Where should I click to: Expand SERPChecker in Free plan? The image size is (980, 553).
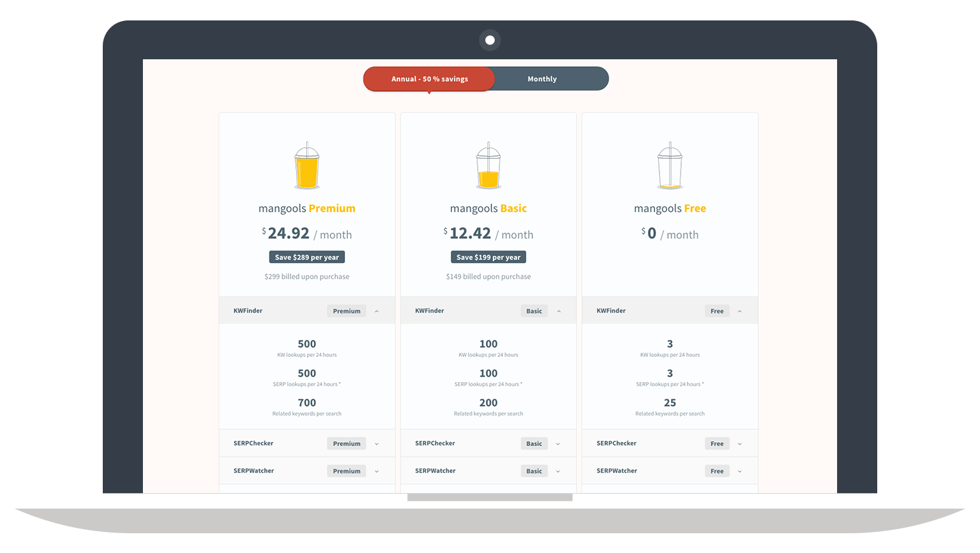coord(740,444)
